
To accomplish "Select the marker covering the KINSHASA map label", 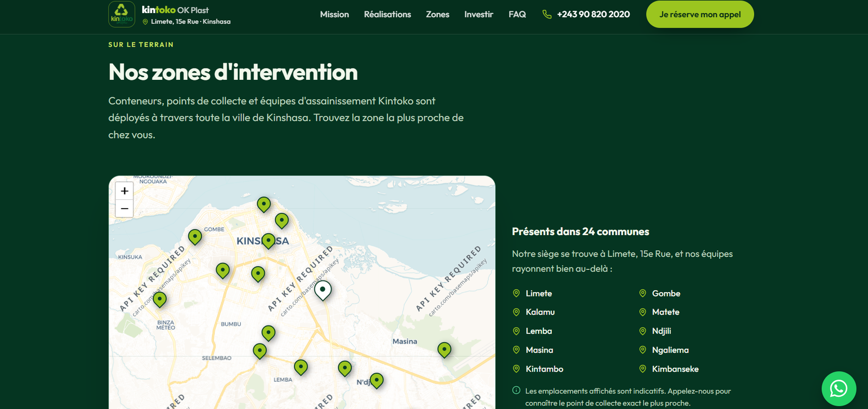I will tap(268, 241).
